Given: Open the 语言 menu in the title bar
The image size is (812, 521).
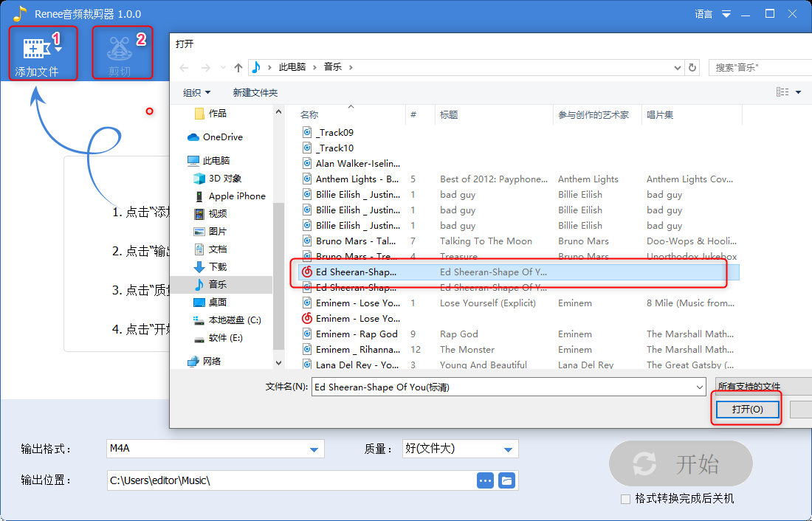Looking at the screenshot, I should tap(703, 14).
